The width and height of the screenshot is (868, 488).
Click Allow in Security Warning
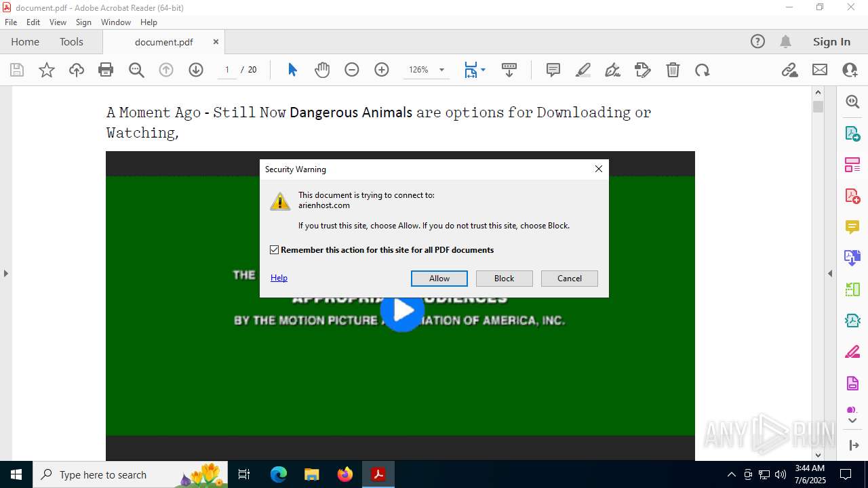(439, 279)
